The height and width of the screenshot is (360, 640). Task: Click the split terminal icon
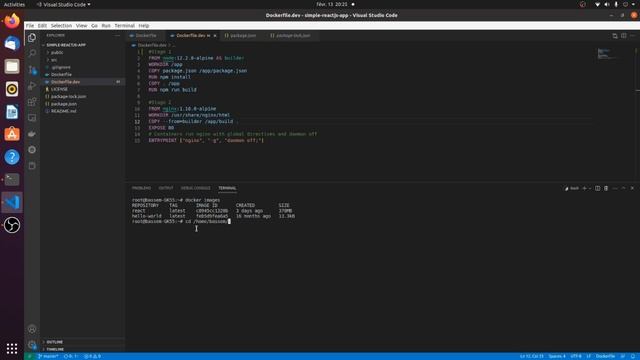pyautogui.click(x=598, y=188)
